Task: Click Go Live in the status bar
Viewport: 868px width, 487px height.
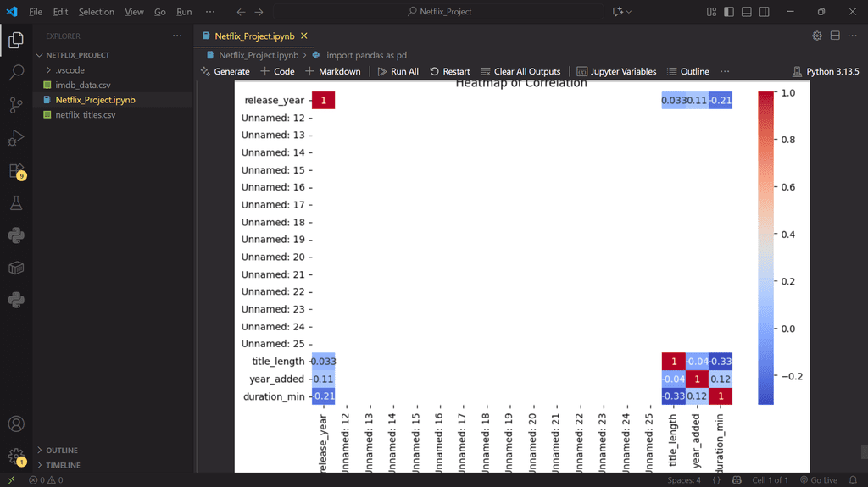Action: point(819,480)
